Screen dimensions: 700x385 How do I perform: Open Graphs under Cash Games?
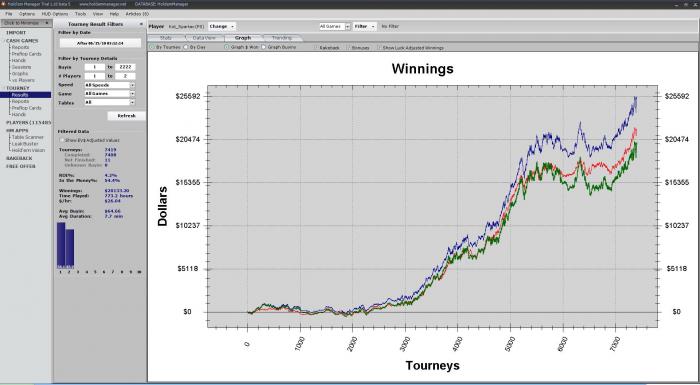[20, 74]
